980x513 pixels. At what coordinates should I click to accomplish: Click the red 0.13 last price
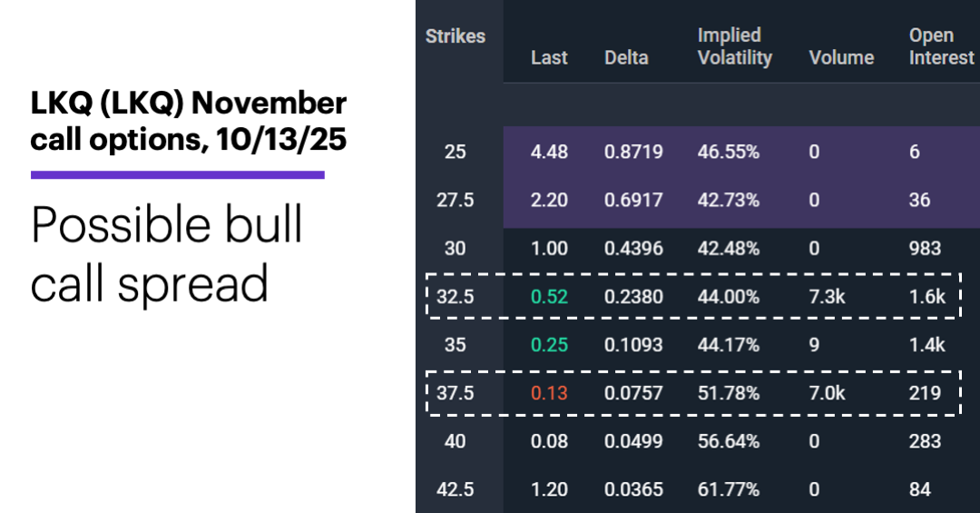click(549, 393)
